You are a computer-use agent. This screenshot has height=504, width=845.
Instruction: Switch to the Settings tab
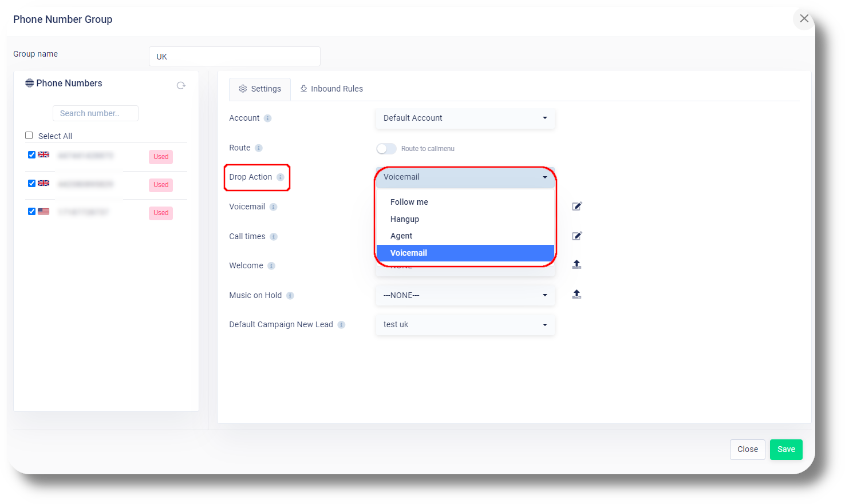(260, 89)
